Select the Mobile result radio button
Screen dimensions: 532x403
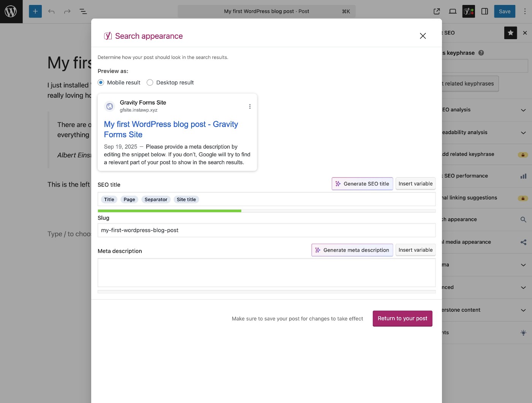(100, 82)
